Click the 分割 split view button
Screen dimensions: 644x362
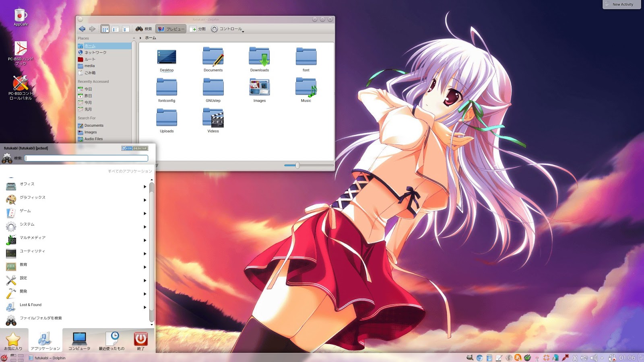(x=198, y=29)
